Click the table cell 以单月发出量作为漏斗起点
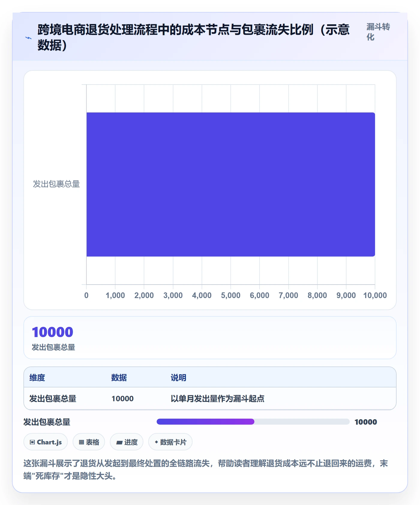Screen dimensions: 420x505 [x=217, y=399]
